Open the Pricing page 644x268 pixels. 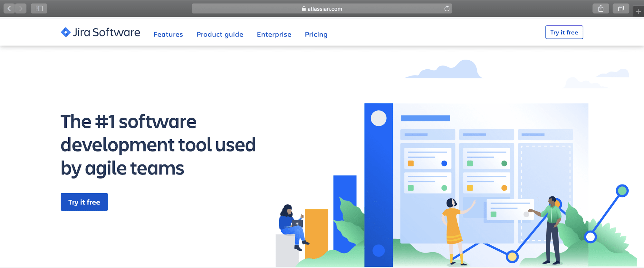[316, 34]
